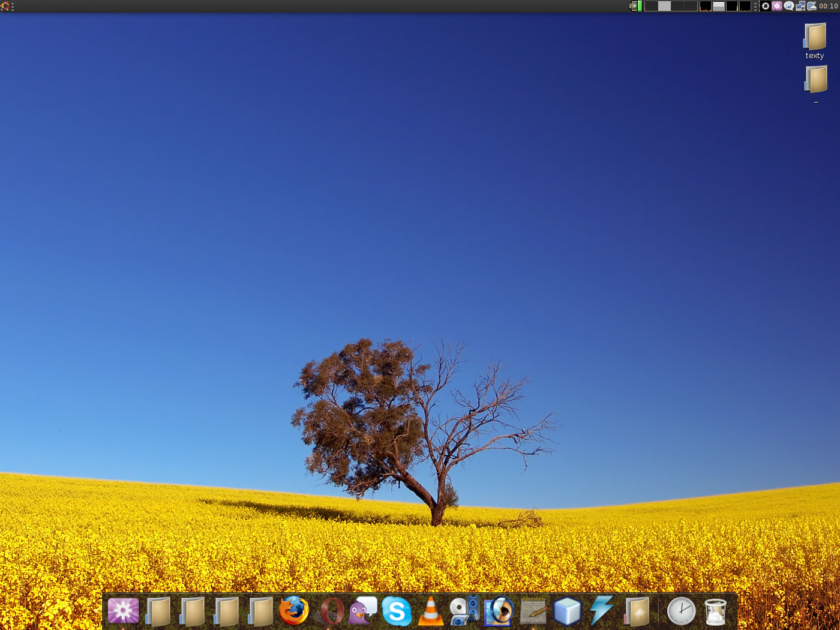Image resolution: width=840 pixels, height=630 pixels.
Task: Open VLC media player
Action: [x=431, y=611]
